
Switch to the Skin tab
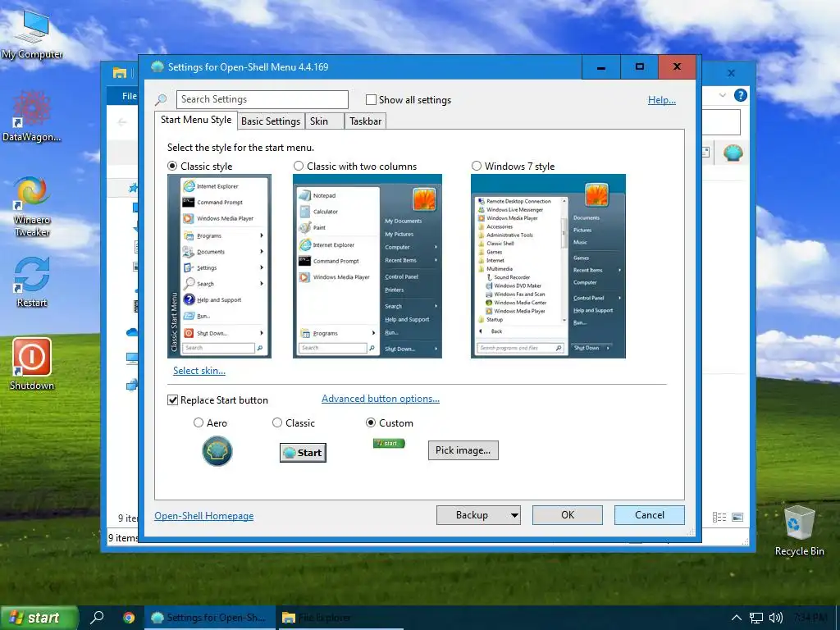[x=324, y=121]
